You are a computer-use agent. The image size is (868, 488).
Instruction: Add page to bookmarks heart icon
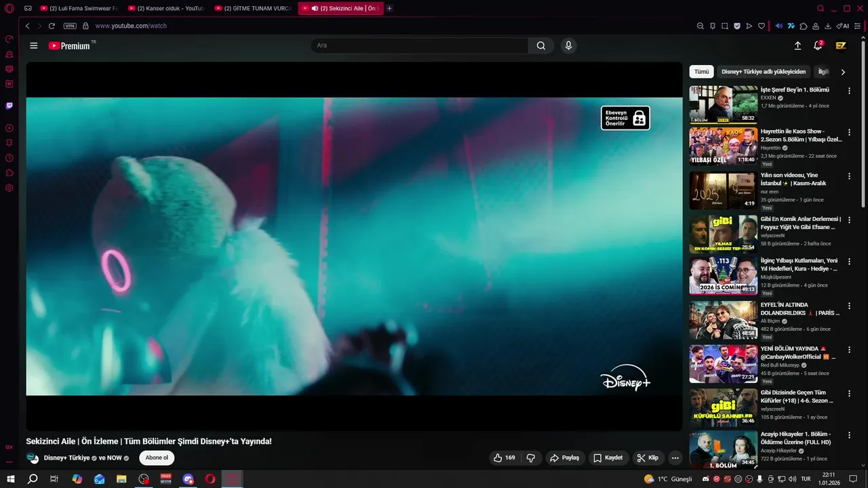(x=762, y=26)
